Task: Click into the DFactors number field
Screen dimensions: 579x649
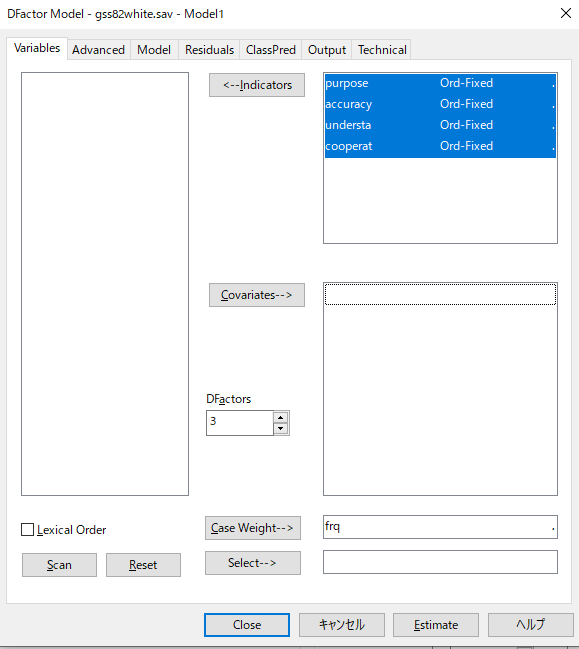Action: tap(240, 423)
